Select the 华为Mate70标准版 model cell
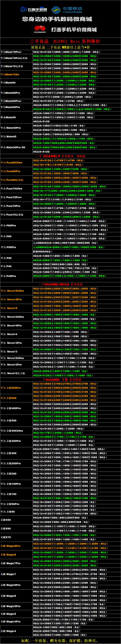121x644 pixels. click(x=16, y=66)
